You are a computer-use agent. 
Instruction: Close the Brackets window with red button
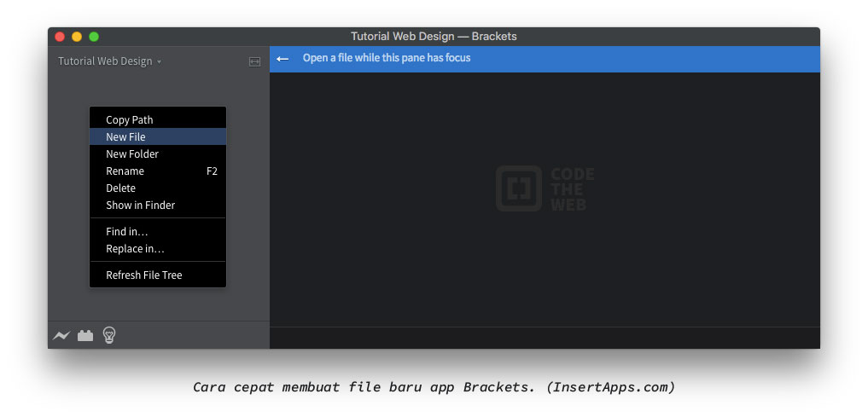[60, 37]
